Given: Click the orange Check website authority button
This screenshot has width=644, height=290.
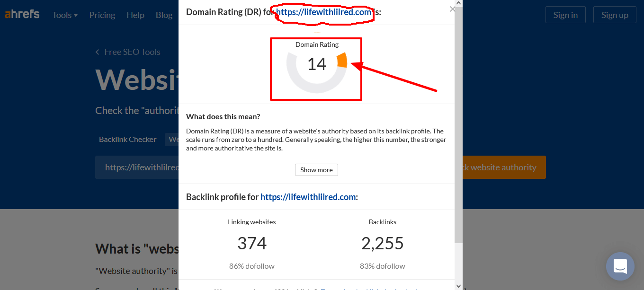Looking at the screenshot, I should point(504,167).
